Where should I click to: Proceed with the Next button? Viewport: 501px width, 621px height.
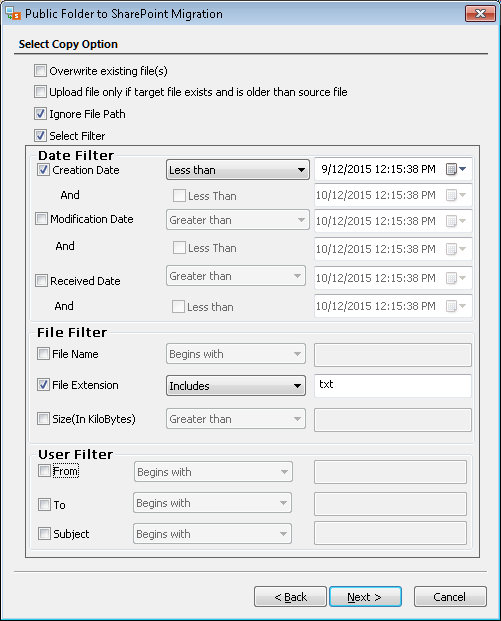pos(365,597)
